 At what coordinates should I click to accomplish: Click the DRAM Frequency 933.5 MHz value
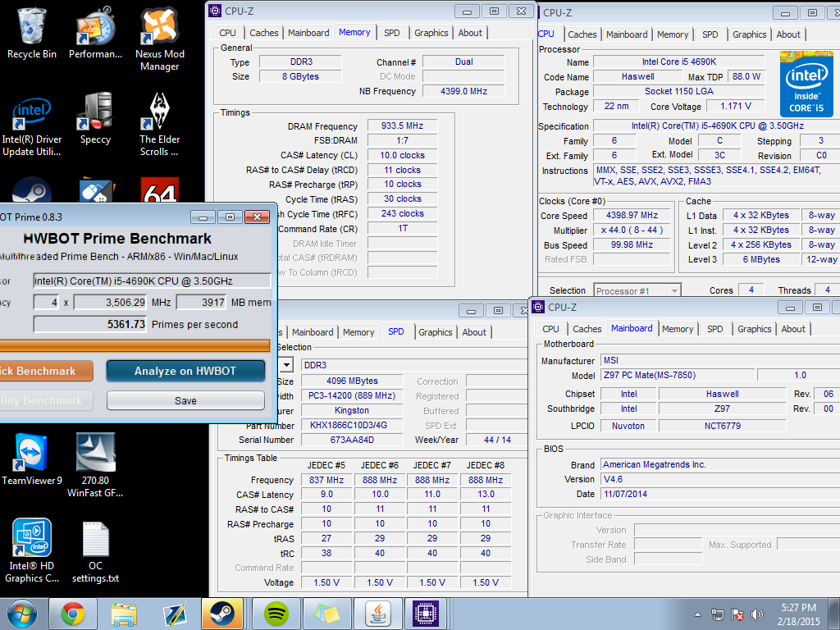click(x=402, y=126)
